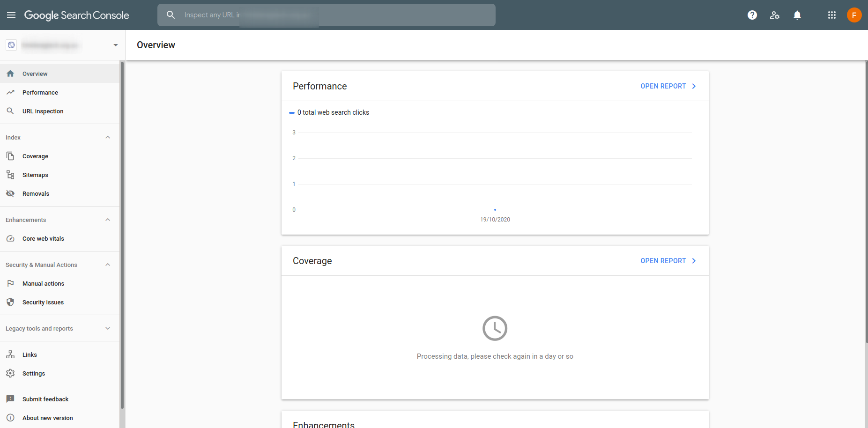Click the Submit feedback icon

click(10, 399)
